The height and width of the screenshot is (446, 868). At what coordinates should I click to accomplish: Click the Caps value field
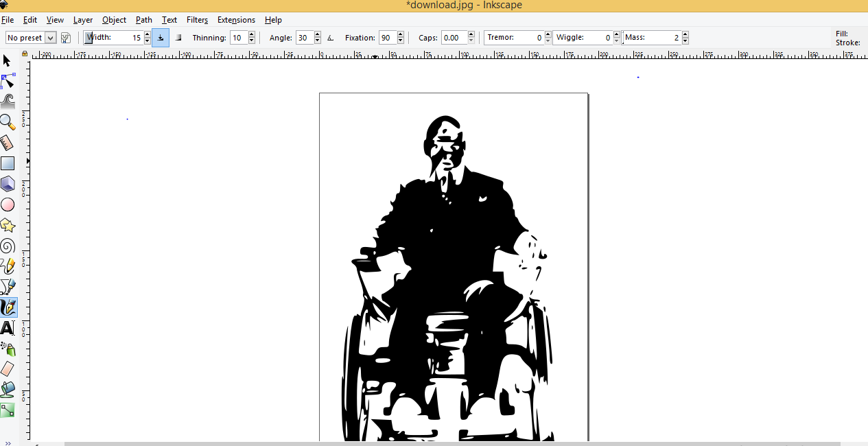point(454,38)
